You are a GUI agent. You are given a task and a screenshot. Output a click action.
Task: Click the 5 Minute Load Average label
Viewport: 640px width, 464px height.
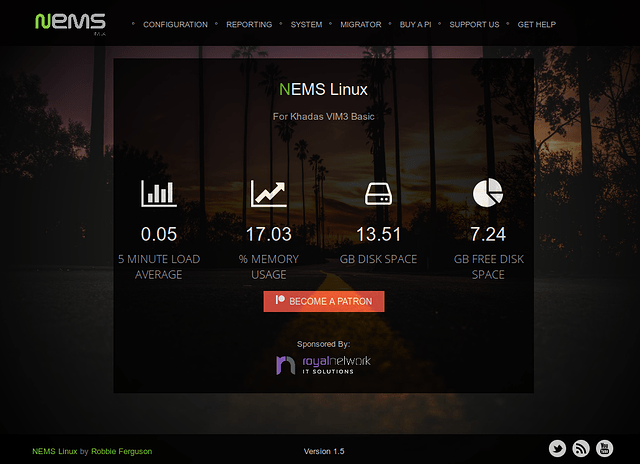(159, 267)
